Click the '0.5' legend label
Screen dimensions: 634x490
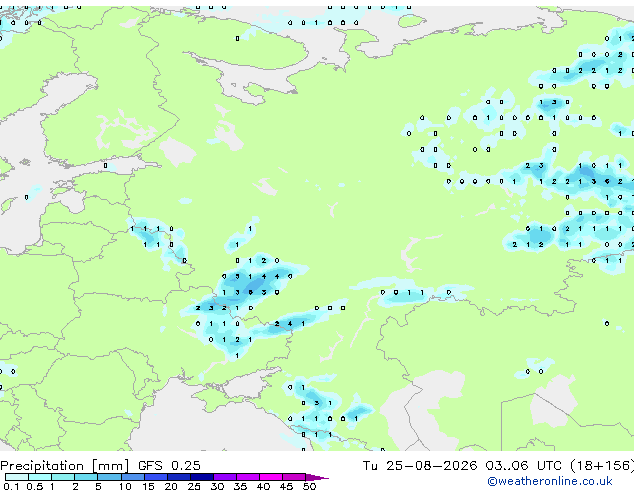tap(34, 486)
